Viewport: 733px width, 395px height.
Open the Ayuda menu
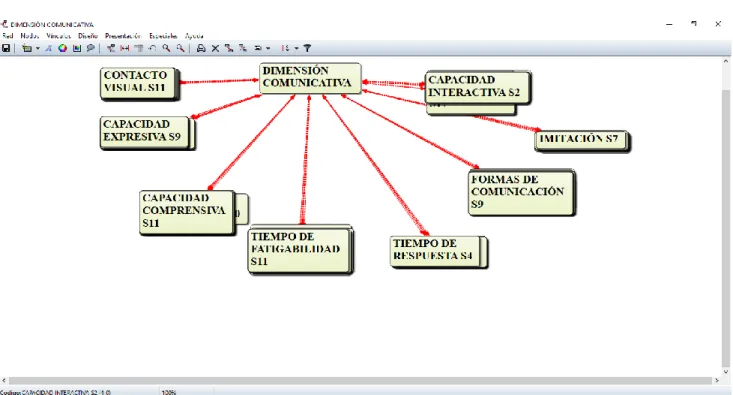click(194, 36)
